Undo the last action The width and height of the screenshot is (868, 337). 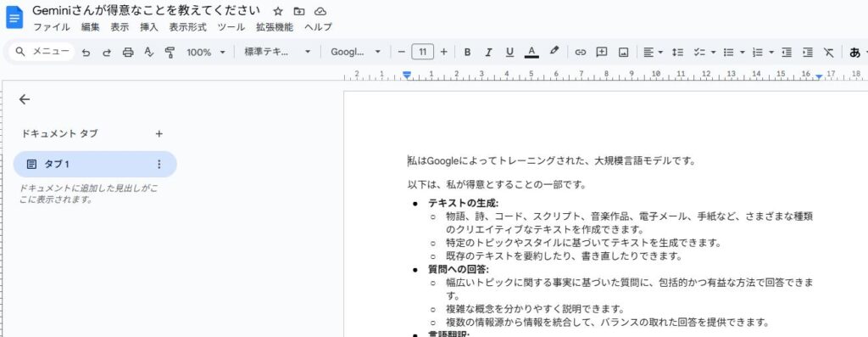click(x=86, y=52)
